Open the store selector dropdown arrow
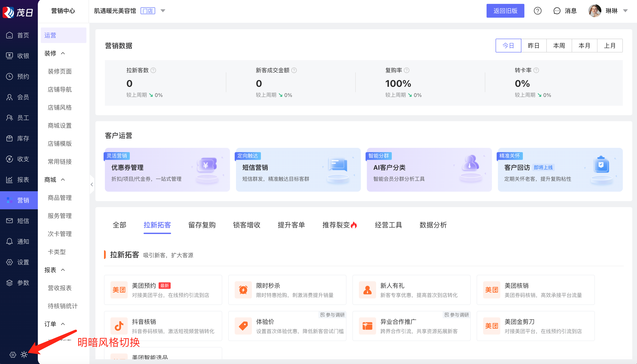This screenshot has width=637, height=364. pyautogui.click(x=163, y=11)
